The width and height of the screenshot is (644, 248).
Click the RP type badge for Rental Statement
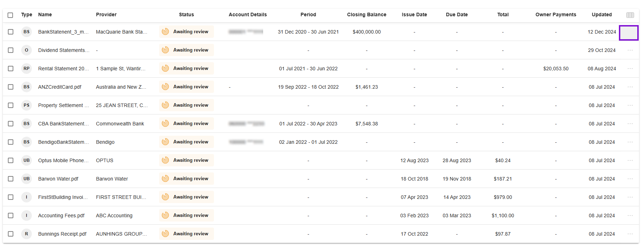point(27,69)
